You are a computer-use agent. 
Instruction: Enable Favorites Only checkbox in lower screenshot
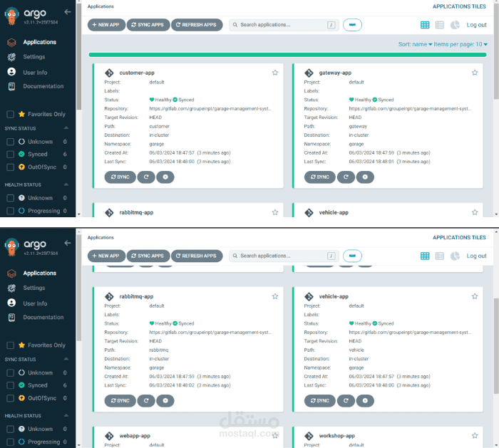(x=11, y=345)
